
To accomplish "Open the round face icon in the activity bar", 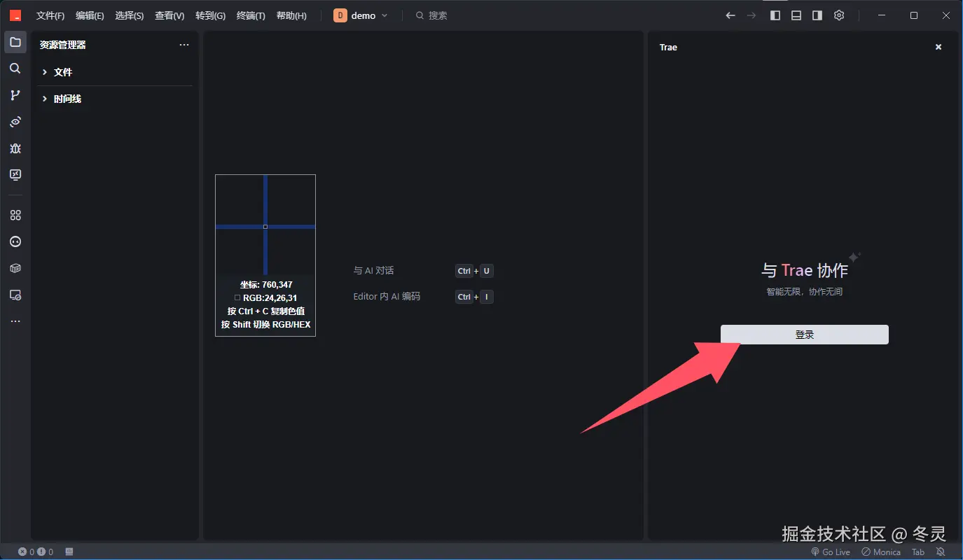I will [15, 242].
